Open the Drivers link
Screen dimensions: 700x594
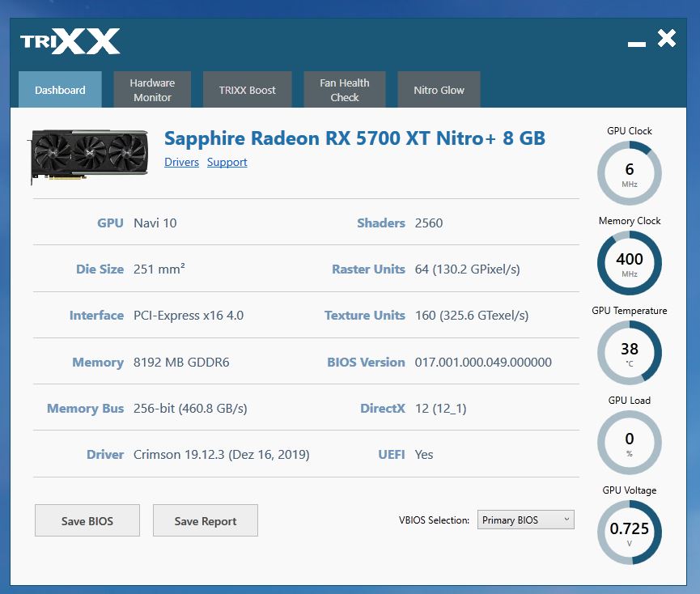(181, 162)
